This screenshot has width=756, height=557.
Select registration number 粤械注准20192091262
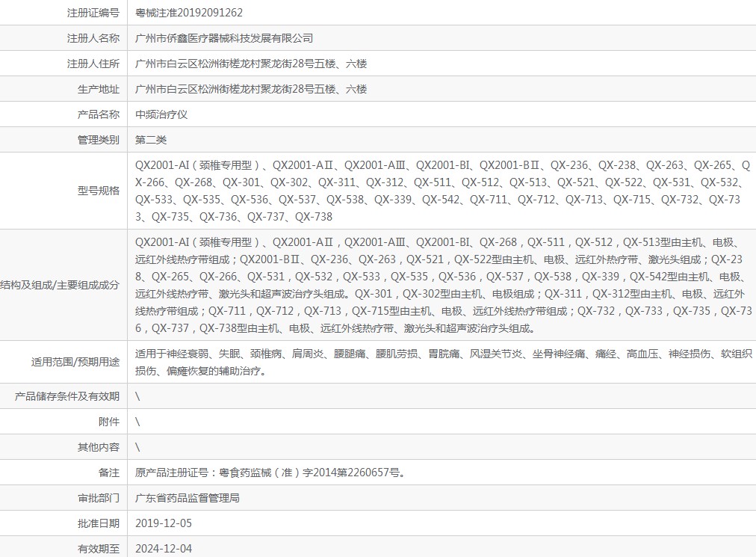(188, 13)
